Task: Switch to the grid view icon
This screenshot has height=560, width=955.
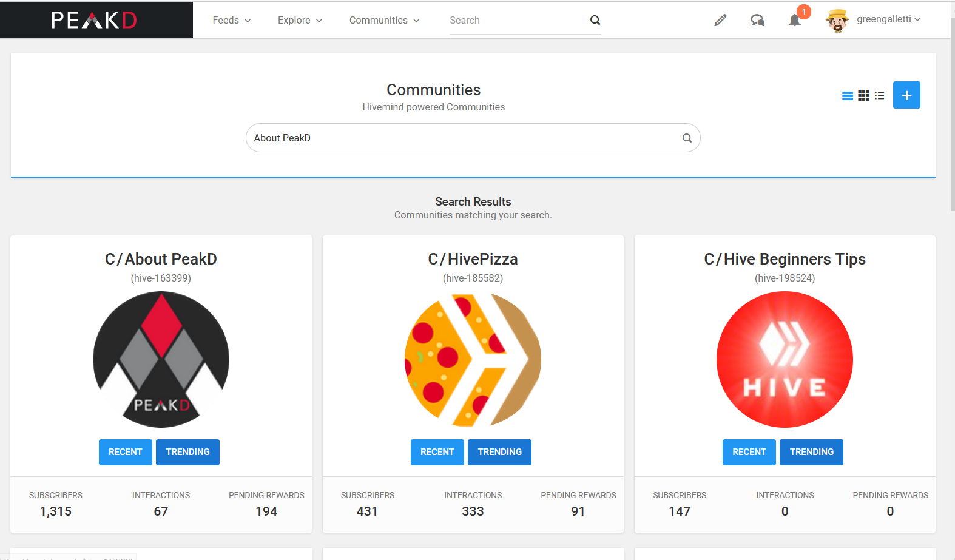Action: [863, 95]
